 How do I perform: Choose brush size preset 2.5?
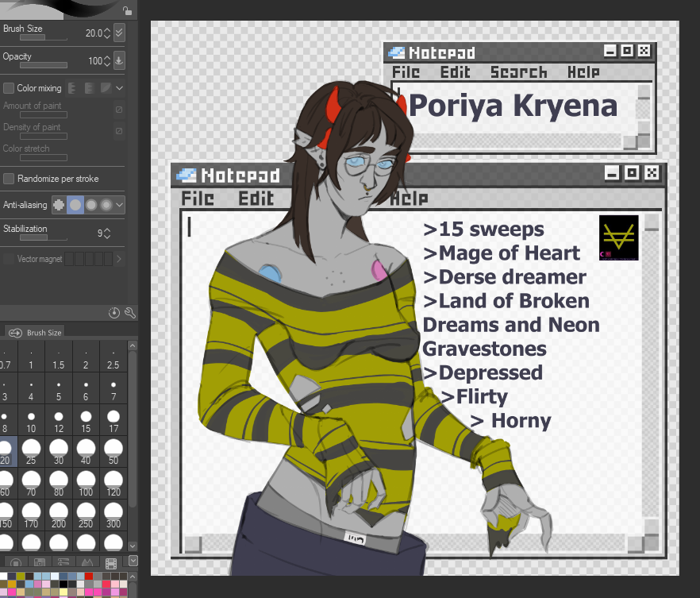coord(113,357)
